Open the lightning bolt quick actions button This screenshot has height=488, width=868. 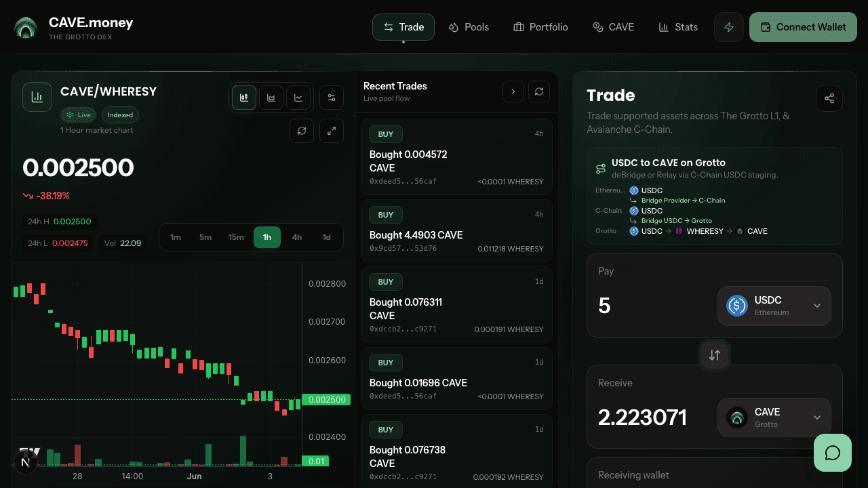pyautogui.click(x=729, y=27)
